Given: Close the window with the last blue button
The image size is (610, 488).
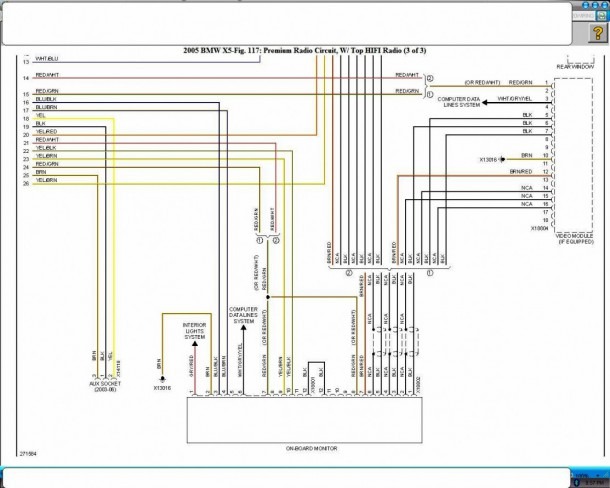Looking at the screenshot, I should tap(605, 5).
